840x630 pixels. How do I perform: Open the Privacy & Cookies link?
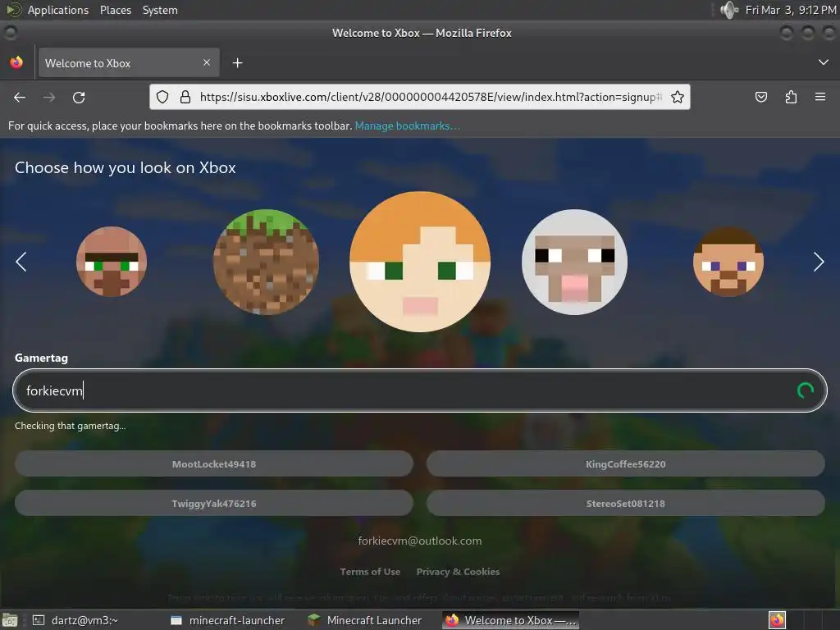coord(458,572)
